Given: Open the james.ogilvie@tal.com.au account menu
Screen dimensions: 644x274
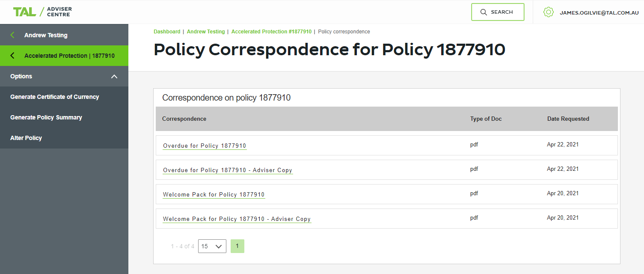Looking at the screenshot, I should tap(599, 13).
